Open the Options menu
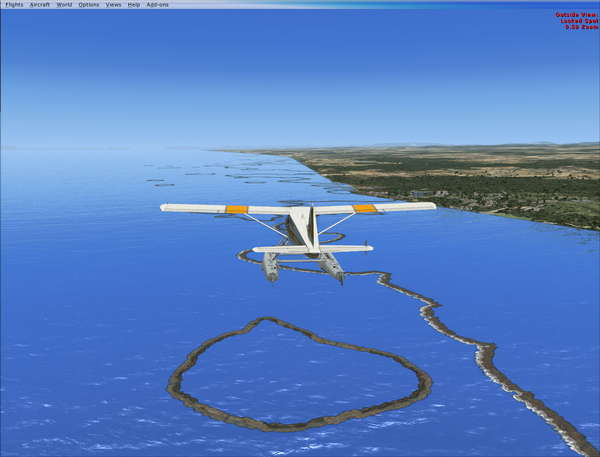This screenshot has height=457, width=600. (x=89, y=4)
